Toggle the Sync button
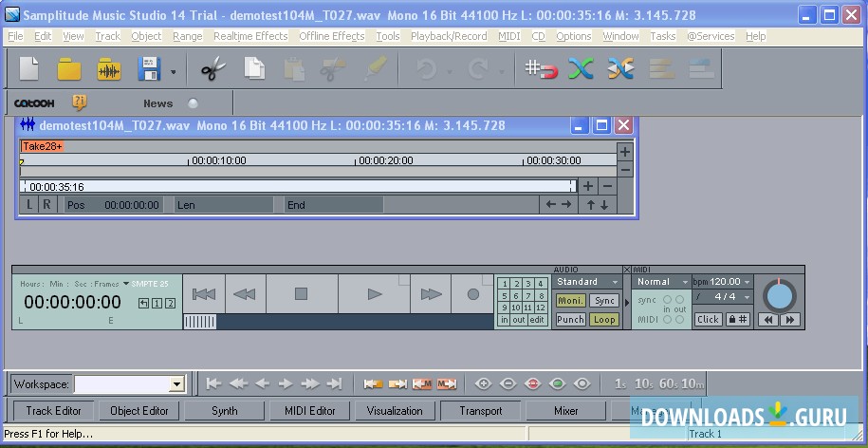The width and height of the screenshot is (868, 448). (604, 301)
